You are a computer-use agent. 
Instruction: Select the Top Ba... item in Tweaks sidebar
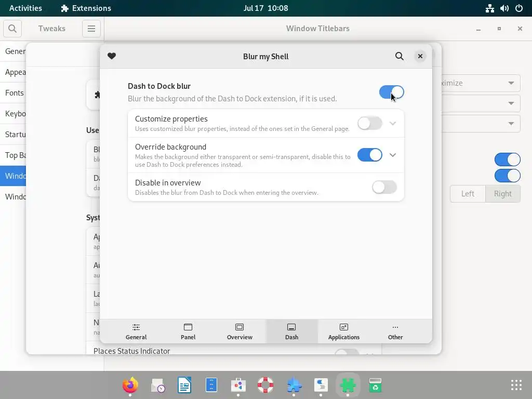click(x=13, y=155)
